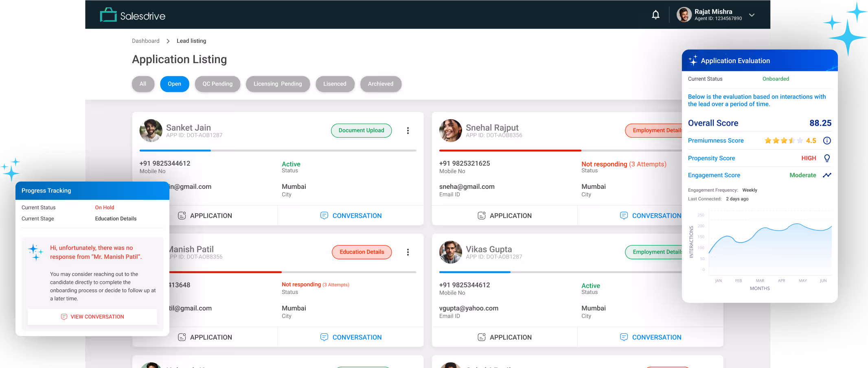The image size is (868, 368).
Task: Open CONVERSATION for Manish Patil card
Action: 357,337
